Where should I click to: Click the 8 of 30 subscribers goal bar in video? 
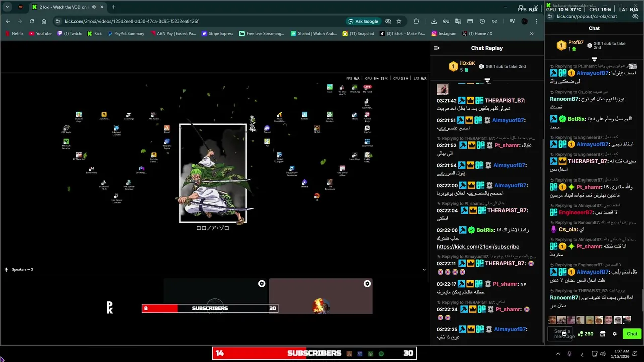click(210, 308)
